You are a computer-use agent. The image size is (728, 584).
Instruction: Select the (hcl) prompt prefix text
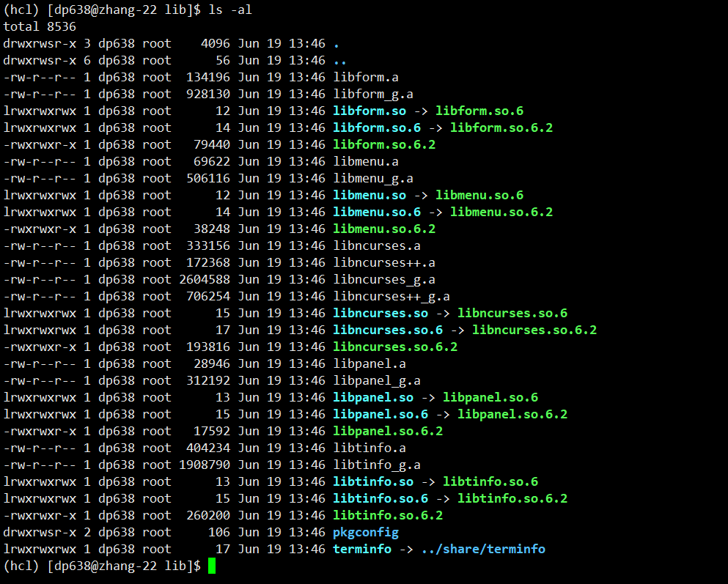pyautogui.click(x=20, y=10)
